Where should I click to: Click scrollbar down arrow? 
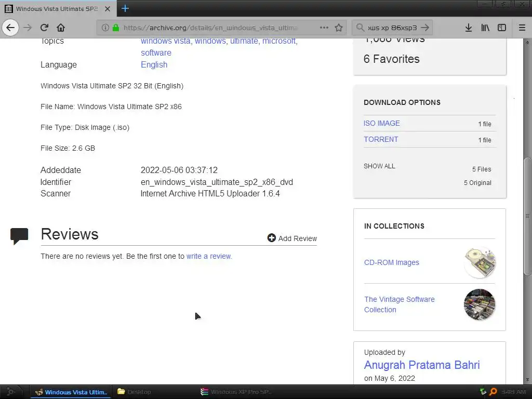527,380
